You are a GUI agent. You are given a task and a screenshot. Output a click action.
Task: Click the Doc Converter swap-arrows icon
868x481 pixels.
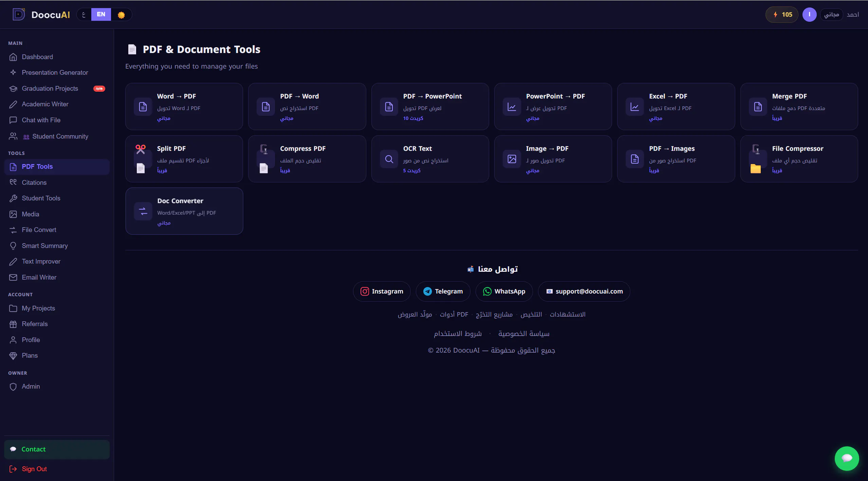tap(143, 211)
